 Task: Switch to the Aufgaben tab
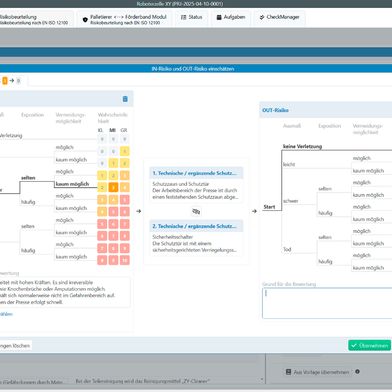coord(231,17)
